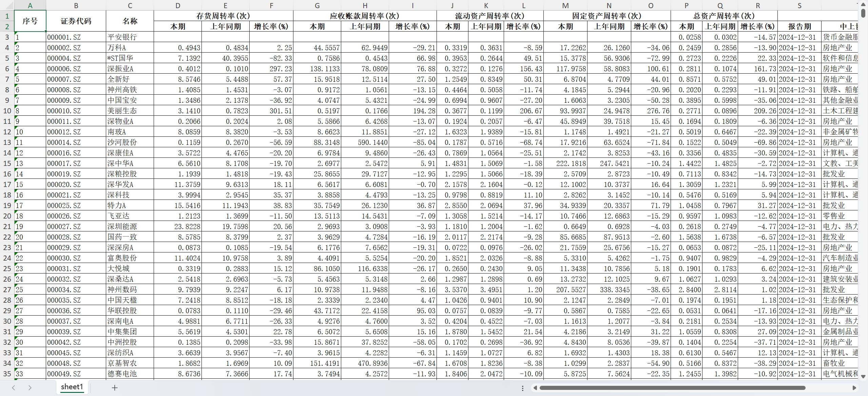Click the vertical scrollbar thumb
The width and height of the screenshot is (868, 396).
coord(864,13)
